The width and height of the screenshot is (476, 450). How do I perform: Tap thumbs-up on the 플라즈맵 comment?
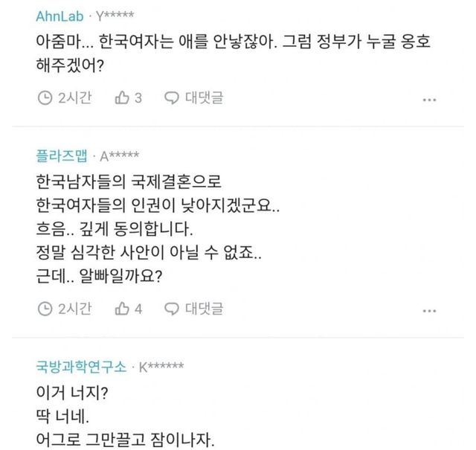pyautogui.click(x=122, y=308)
